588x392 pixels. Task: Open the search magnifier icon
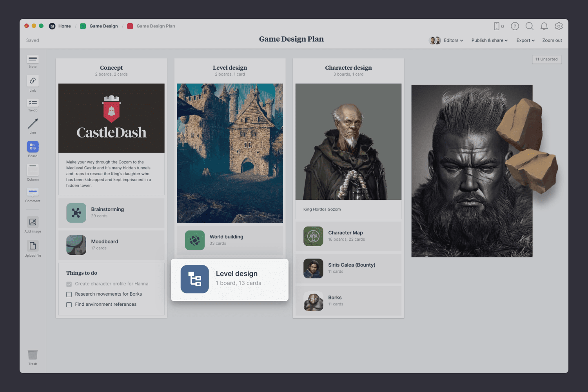click(530, 26)
